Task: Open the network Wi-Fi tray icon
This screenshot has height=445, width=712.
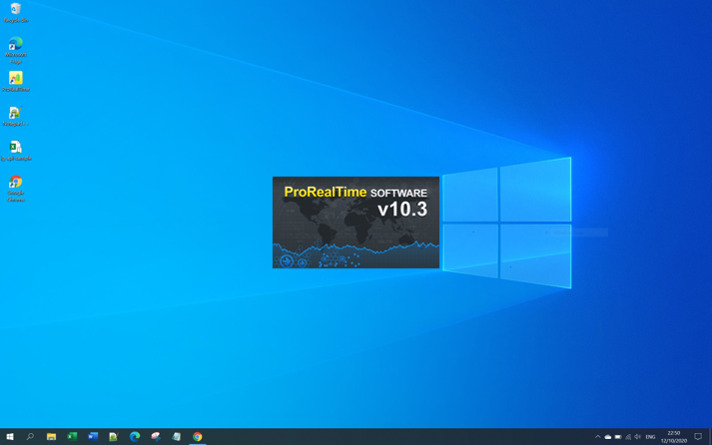Action: (628, 437)
